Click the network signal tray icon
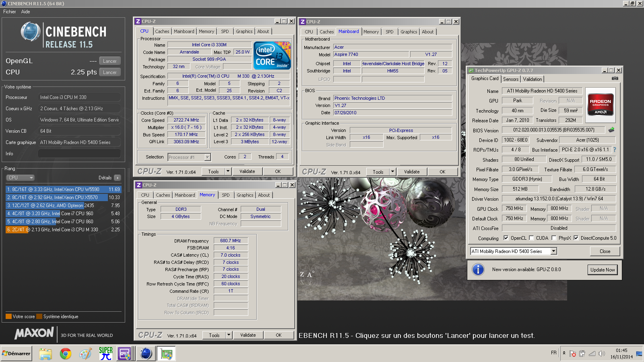644x362 pixels. tap(592, 354)
